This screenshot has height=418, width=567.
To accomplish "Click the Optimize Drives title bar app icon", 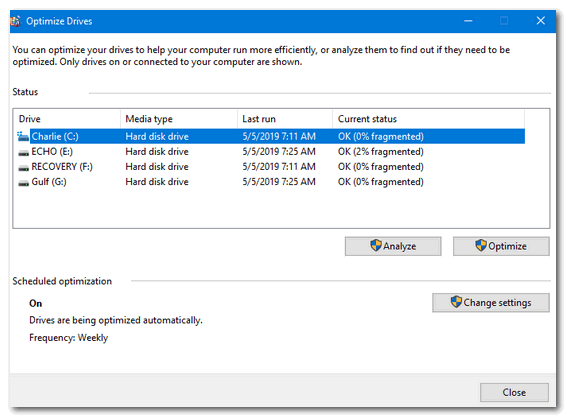I will click(x=15, y=21).
